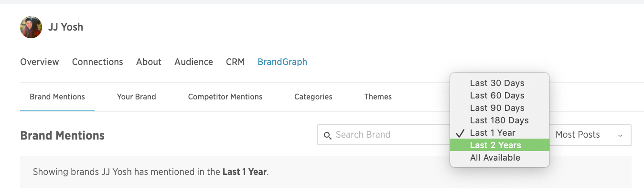Image resolution: width=644 pixels, height=195 pixels.
Task: Pick Last 180 Days option
Action: point(500,120)
